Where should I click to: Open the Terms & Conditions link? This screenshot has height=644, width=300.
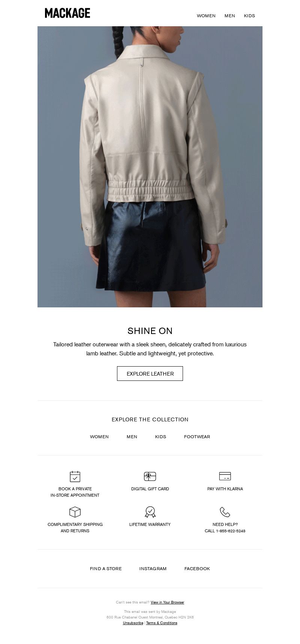point(162,623)
